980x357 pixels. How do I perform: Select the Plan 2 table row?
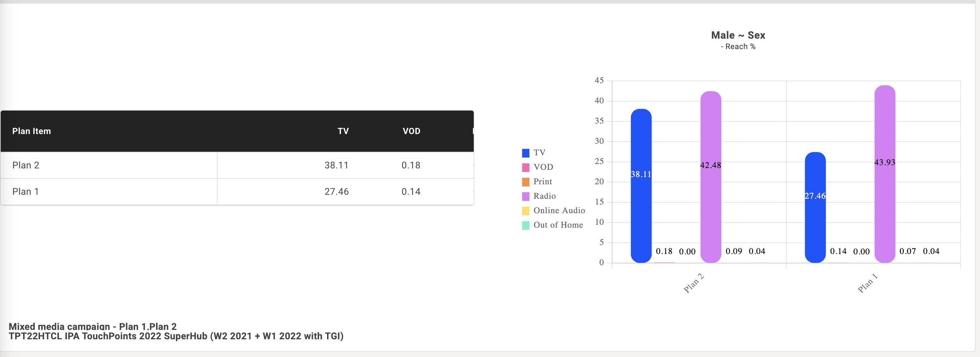pyautogui.click(x=237, y=165)
